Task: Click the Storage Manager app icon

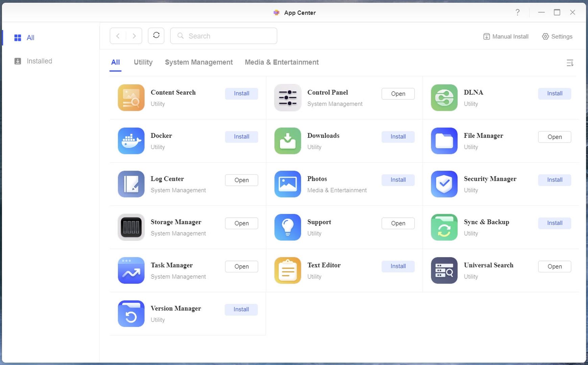Action: pos(131,227)
